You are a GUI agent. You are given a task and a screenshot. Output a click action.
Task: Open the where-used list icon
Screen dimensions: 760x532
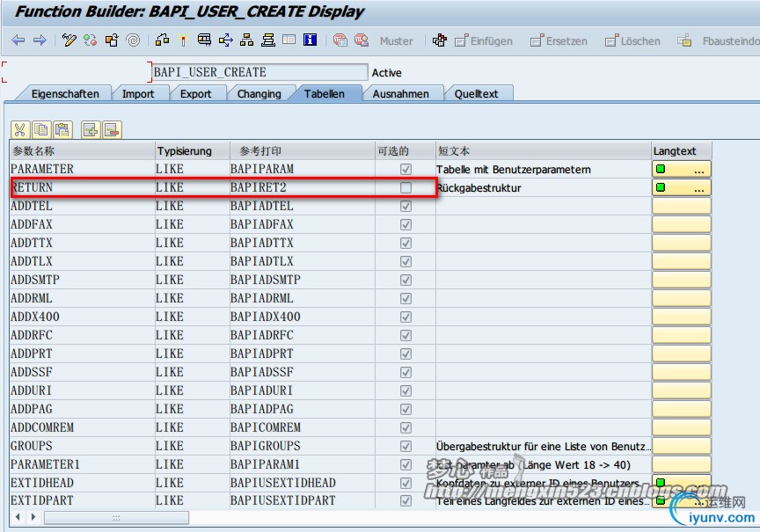[226, 40]
